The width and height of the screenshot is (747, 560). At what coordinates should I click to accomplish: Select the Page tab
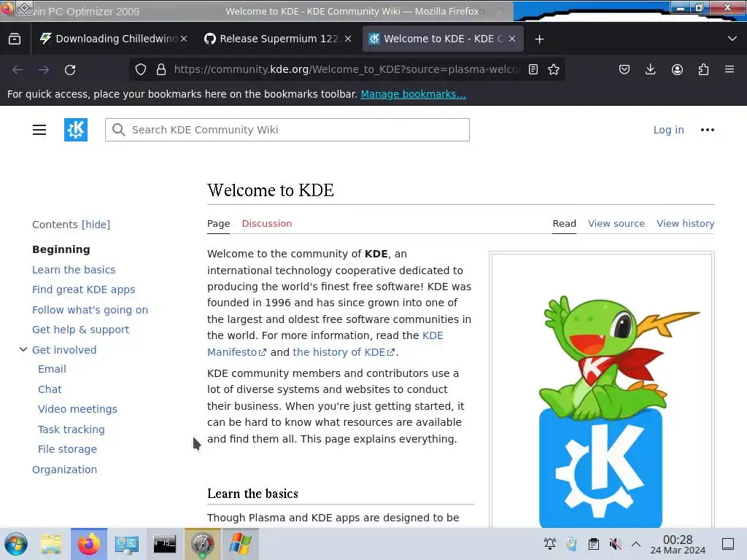[219, 224]
